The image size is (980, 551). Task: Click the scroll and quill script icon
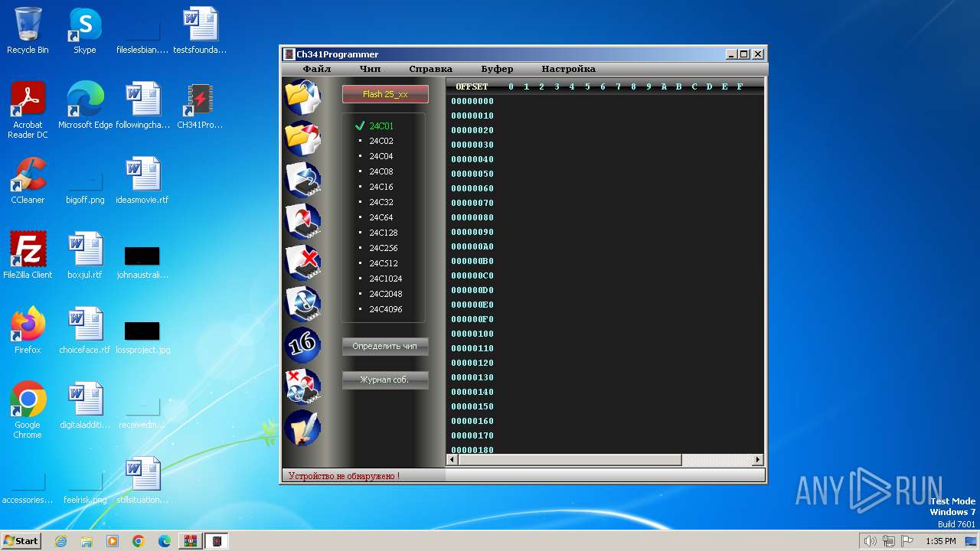(x=302, y=428)
